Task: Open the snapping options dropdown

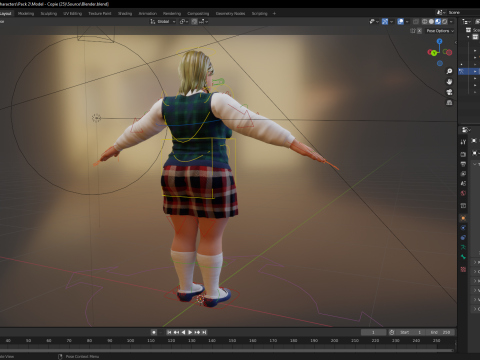Action: (x=203, y=22)
